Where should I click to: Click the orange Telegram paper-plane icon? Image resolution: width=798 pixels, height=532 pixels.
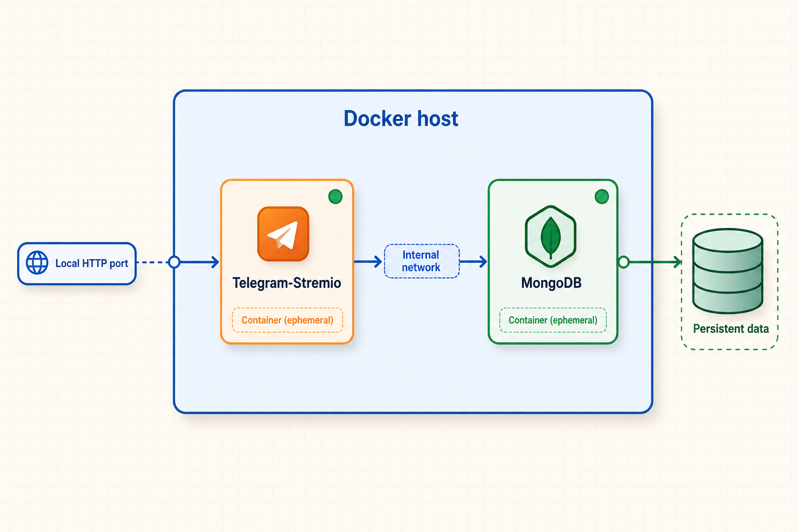(283, 234)
